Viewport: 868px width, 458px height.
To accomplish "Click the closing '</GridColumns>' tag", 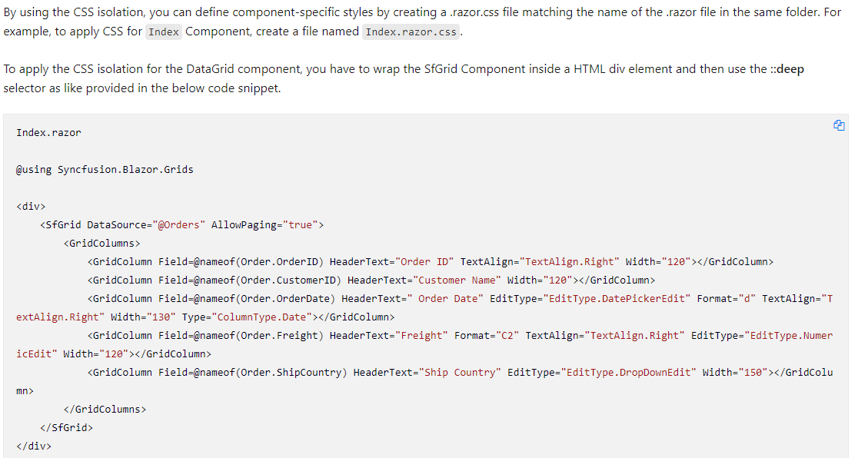I will [105, 410].
